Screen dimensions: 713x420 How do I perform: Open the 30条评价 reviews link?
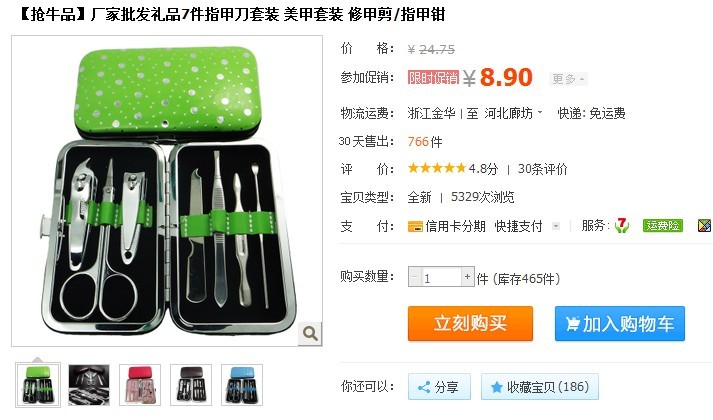pyautogui.click(x=542, y=169)
